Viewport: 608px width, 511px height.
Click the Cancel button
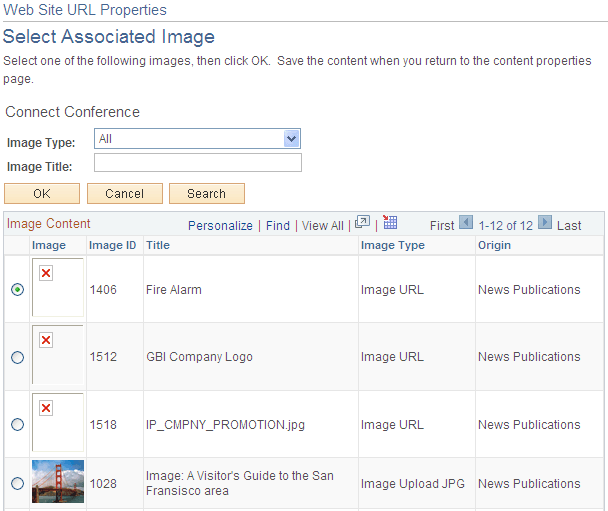click(124, 193)
